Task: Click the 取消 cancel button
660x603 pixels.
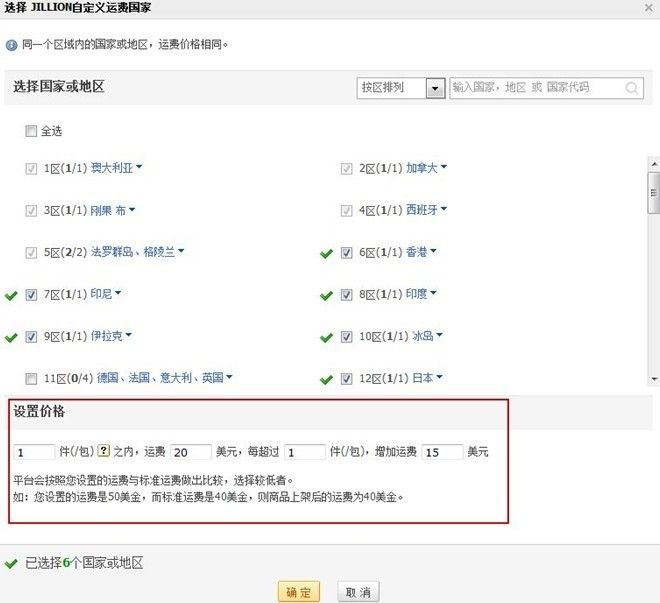Action: point(358,592)
